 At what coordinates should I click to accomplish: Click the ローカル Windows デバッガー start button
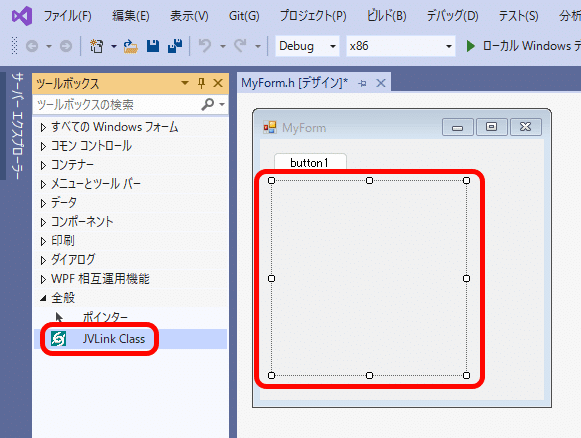coord(522,46)
